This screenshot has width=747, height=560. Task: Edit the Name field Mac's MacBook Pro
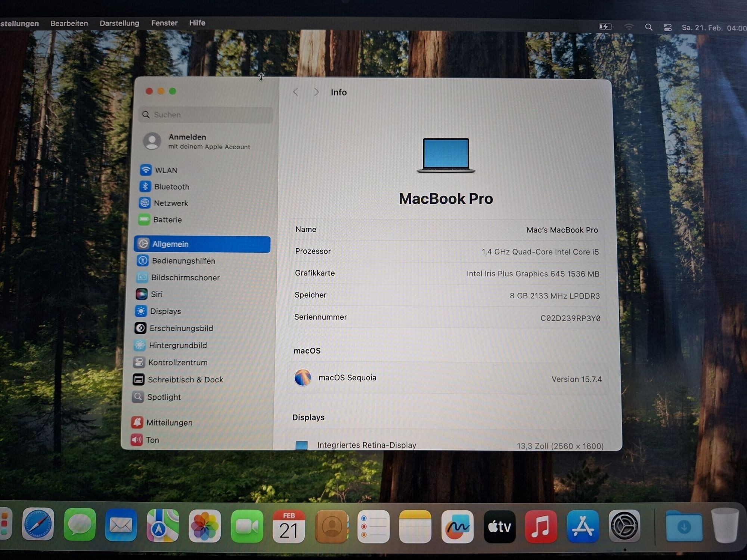(x=562, y=230)
